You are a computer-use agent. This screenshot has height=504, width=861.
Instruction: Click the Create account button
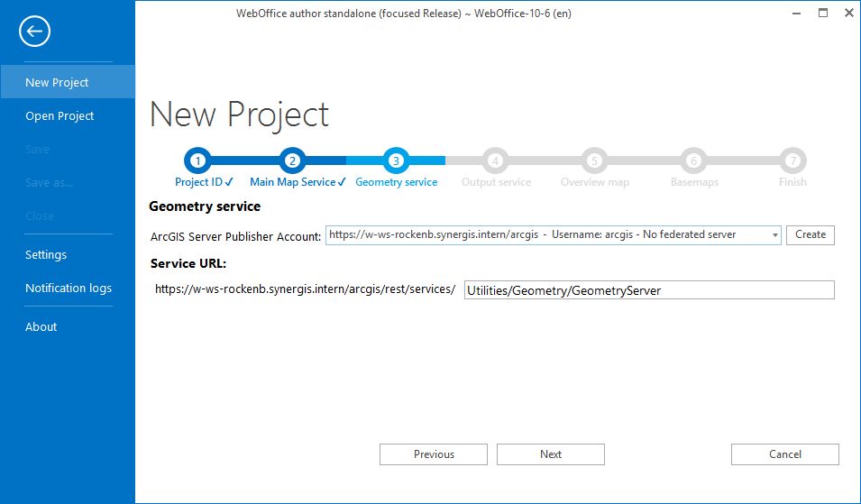pos(811,235)
